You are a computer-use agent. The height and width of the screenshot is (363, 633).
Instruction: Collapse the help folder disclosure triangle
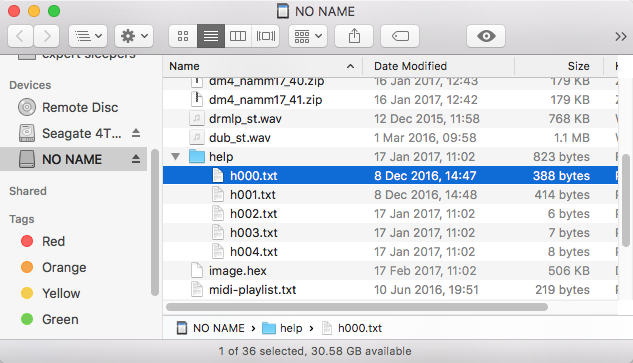175,156
